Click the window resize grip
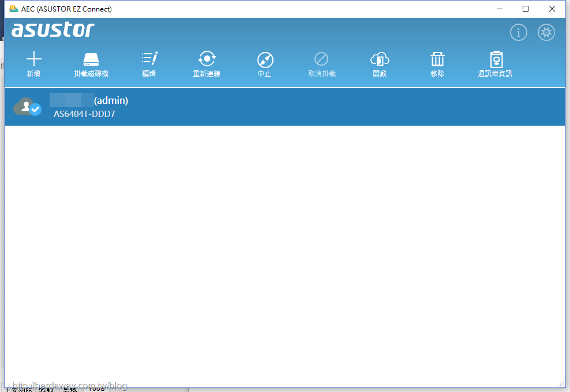 click(561, 383)
